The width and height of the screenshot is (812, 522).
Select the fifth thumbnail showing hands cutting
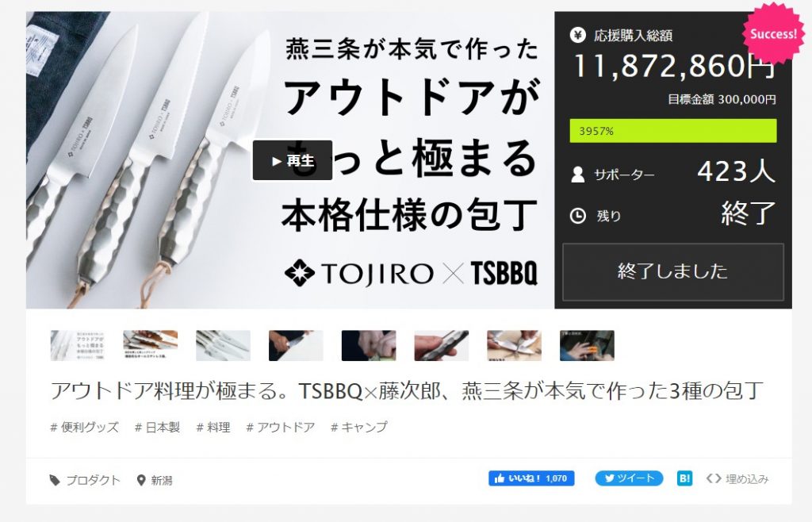coord(369,345)
